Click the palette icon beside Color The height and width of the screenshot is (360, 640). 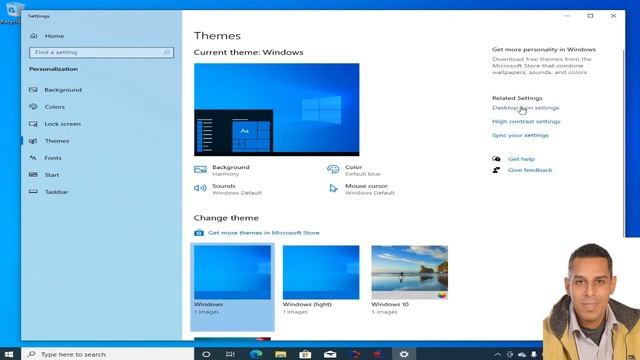tap(333, 169)
